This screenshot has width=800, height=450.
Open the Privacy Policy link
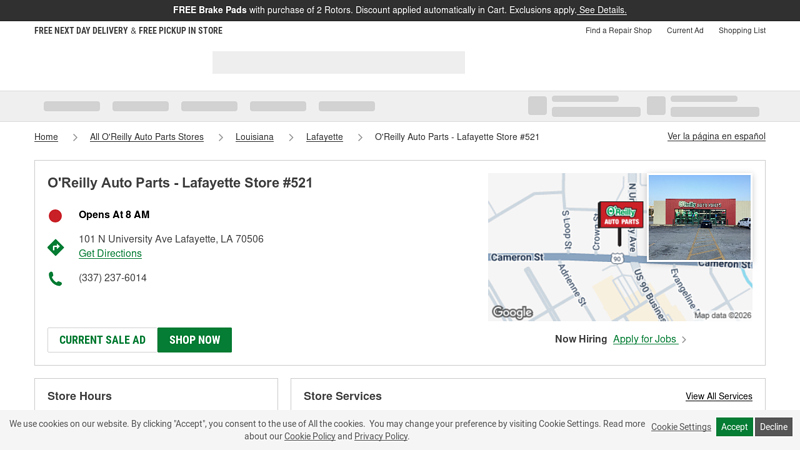point(381,436)
